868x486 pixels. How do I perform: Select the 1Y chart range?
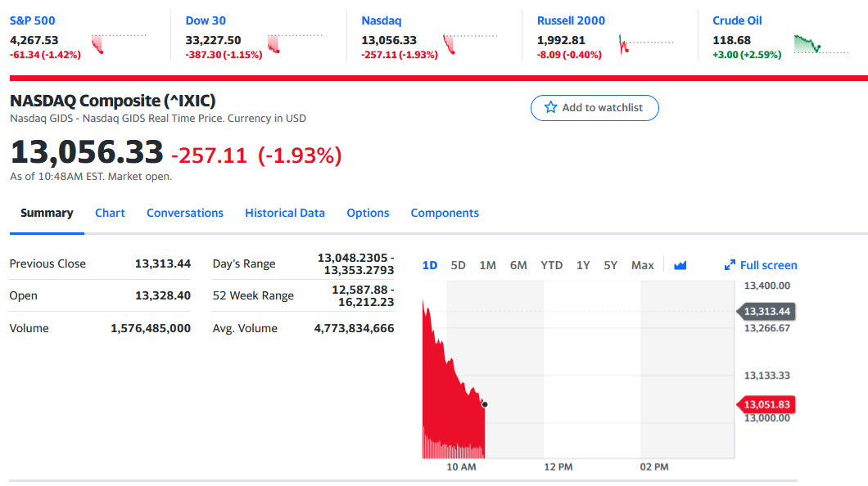coord(583,265)
